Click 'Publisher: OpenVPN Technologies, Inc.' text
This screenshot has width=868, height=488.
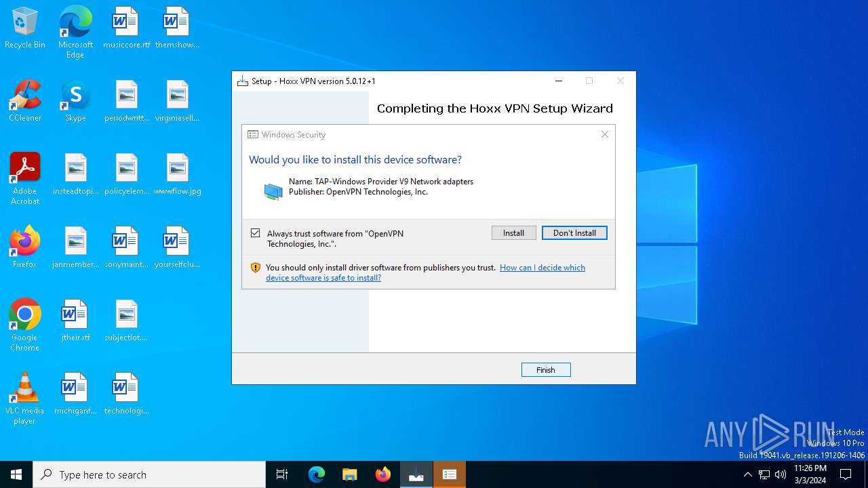[x=358, y=192]
